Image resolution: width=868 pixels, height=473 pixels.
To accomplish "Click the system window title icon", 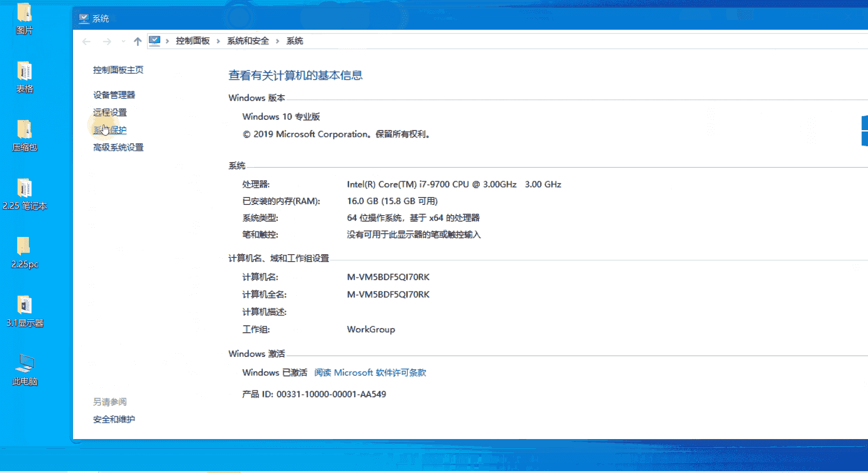I will click(84, 19).
